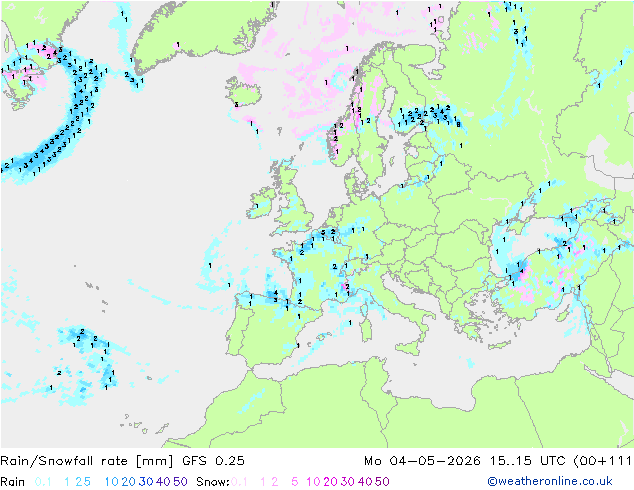Click the Snow: legend label
Image resolution: width=634 pixels, height=490 pixels.
point(213,482)
